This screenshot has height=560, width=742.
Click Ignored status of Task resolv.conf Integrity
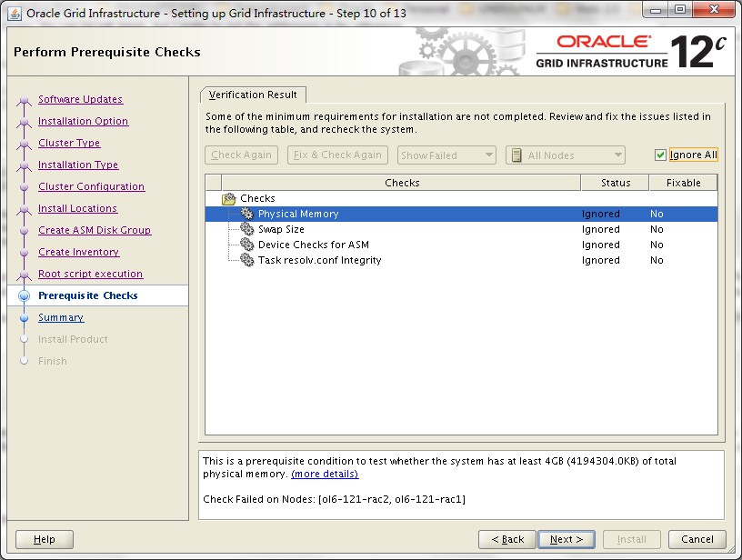[x=601, y=260]
